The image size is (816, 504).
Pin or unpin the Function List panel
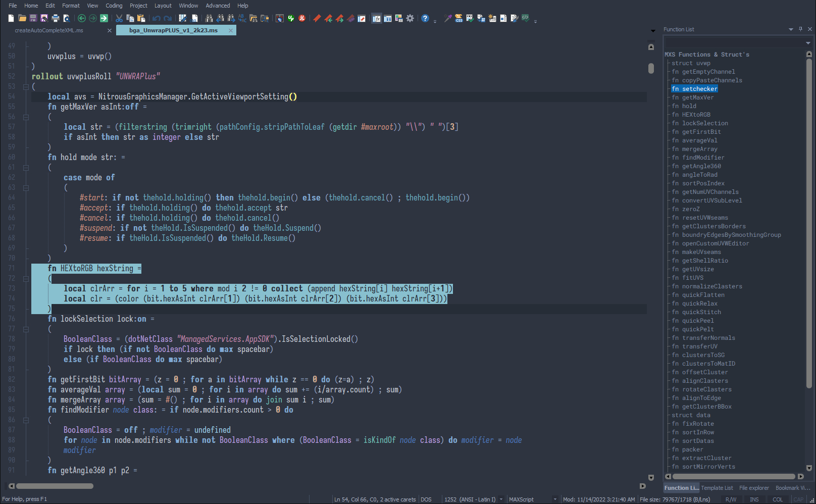tap(800, 29)
